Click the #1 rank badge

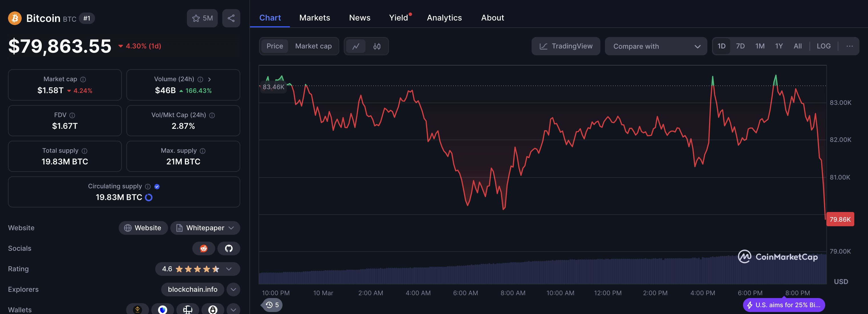87,18
